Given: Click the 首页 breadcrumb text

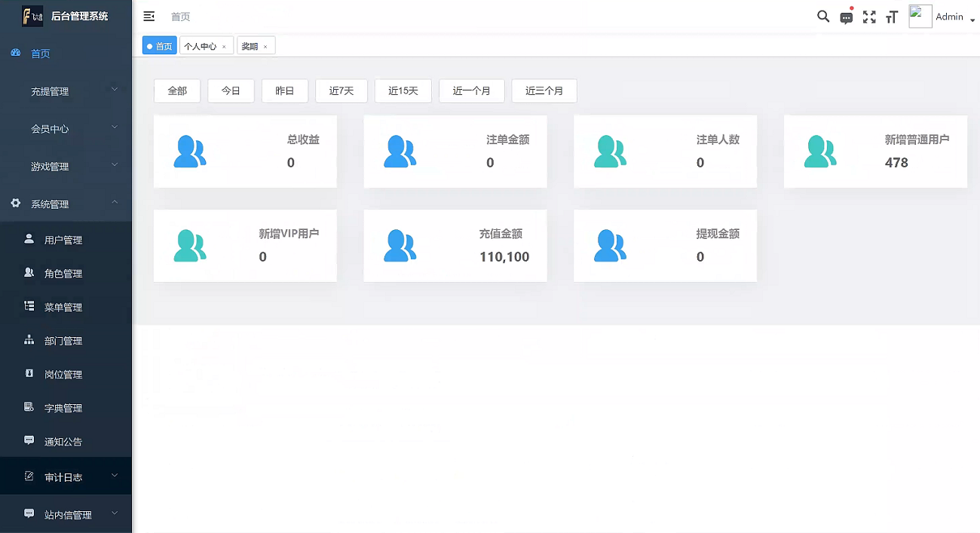Looking at the screenshot, I should [x=180, y=17].
